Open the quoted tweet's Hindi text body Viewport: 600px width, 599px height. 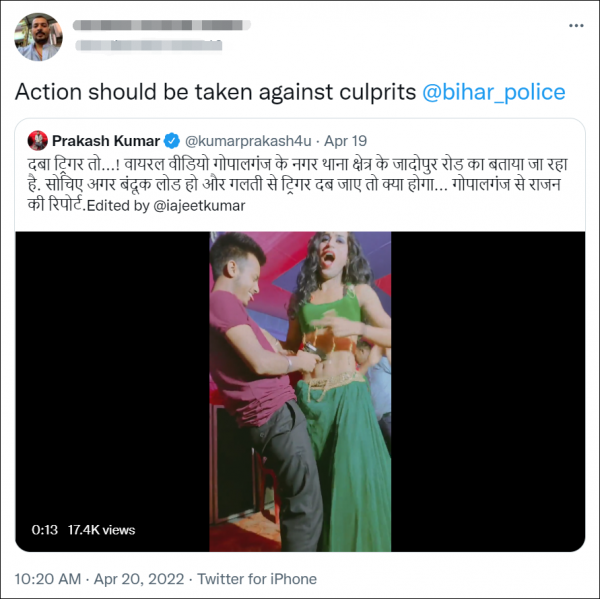(x=297, y=185)
